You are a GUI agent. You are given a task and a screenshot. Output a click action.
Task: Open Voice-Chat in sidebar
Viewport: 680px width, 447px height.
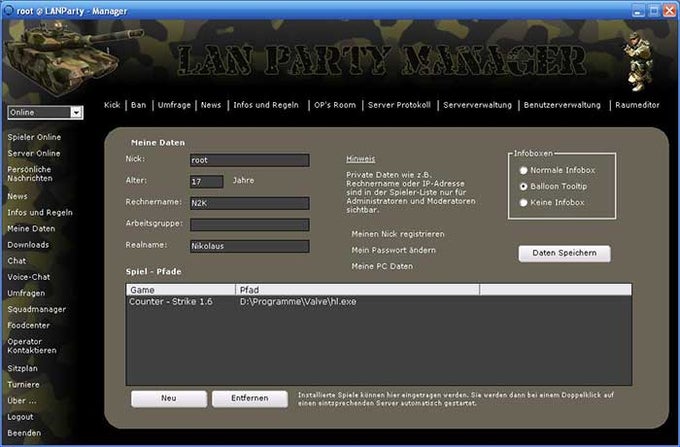(29, 277)
